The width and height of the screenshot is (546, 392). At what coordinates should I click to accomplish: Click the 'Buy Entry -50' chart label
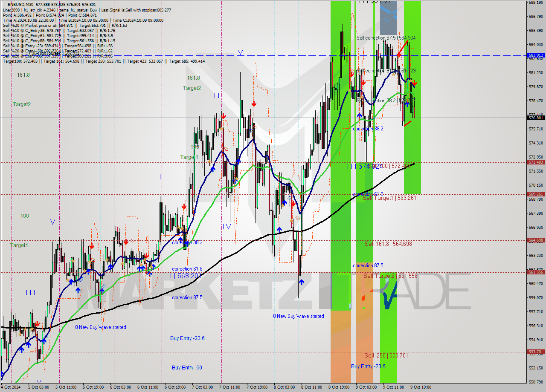click(187, 367)
